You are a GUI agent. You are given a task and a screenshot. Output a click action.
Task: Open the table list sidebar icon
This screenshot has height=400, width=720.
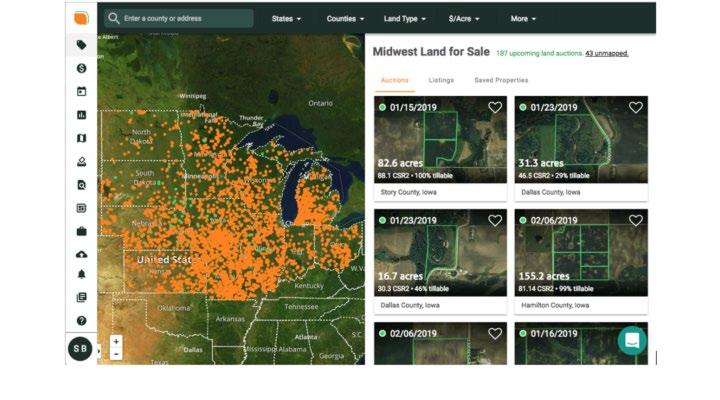tap(81, 208)
